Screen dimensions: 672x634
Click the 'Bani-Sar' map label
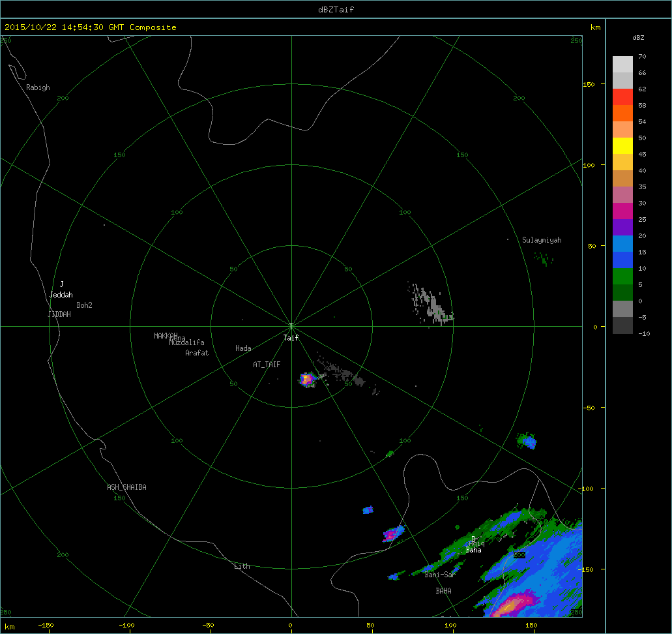(440, 575)
